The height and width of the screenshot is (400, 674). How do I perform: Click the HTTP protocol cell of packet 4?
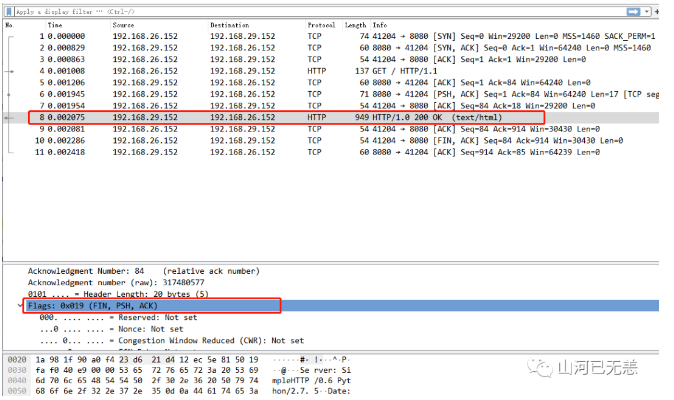click(317, 71)
